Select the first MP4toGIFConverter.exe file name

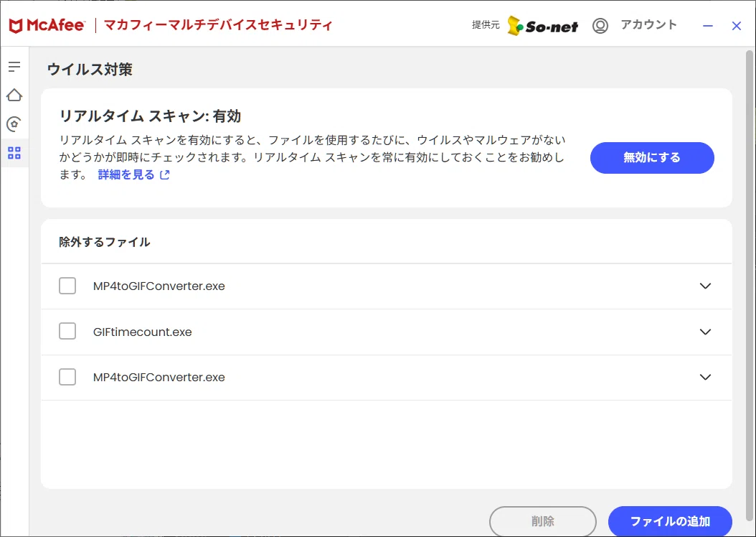[159, 286]
